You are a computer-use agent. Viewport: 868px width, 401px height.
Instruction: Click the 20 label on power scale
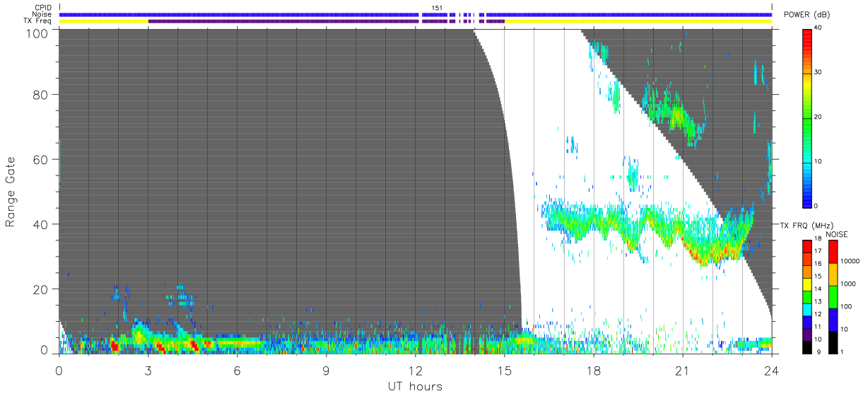click(x=819, y=117)
